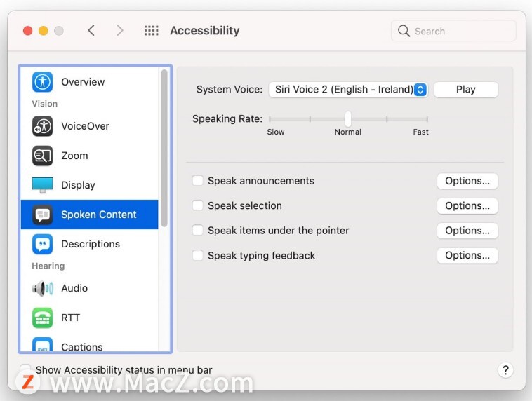Click the Speaking Rate slider thumb
This screenshot has width=532, height=401.
point(348,118)
